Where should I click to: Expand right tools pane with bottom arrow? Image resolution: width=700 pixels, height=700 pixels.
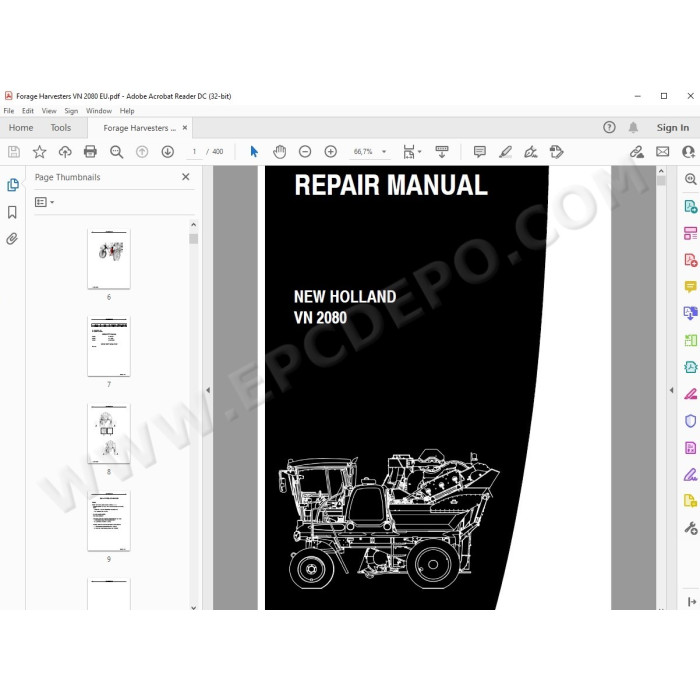pyautogui.click(x=692, y=602)
